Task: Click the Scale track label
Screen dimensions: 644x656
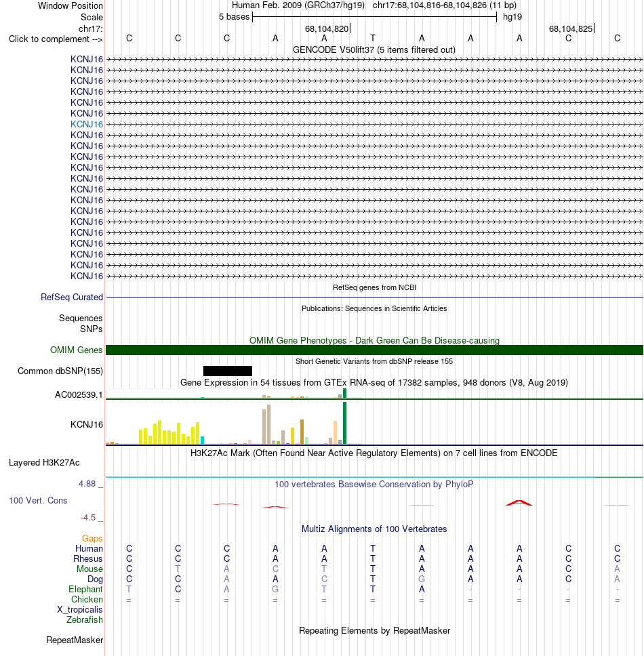Action: click(x=92, y=17)
